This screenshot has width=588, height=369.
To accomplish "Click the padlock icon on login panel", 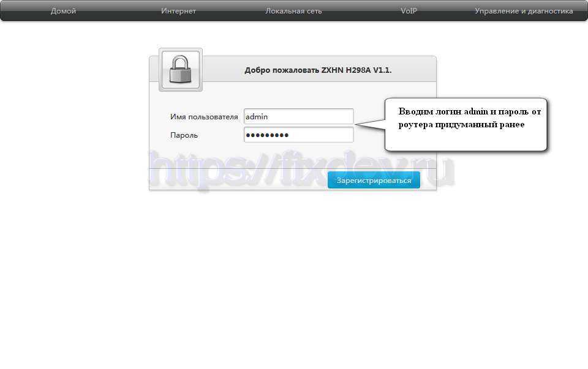I will (180, 70).
